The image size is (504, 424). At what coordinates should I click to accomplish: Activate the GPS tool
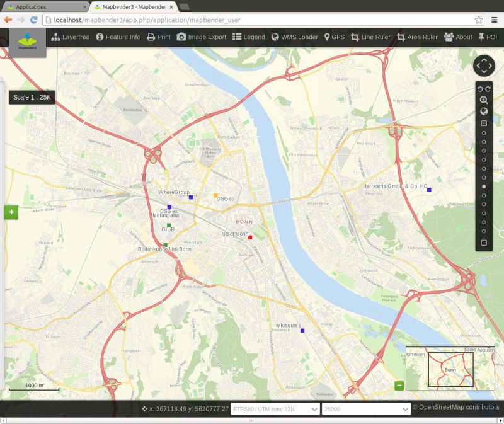click(x=333, y=37)
